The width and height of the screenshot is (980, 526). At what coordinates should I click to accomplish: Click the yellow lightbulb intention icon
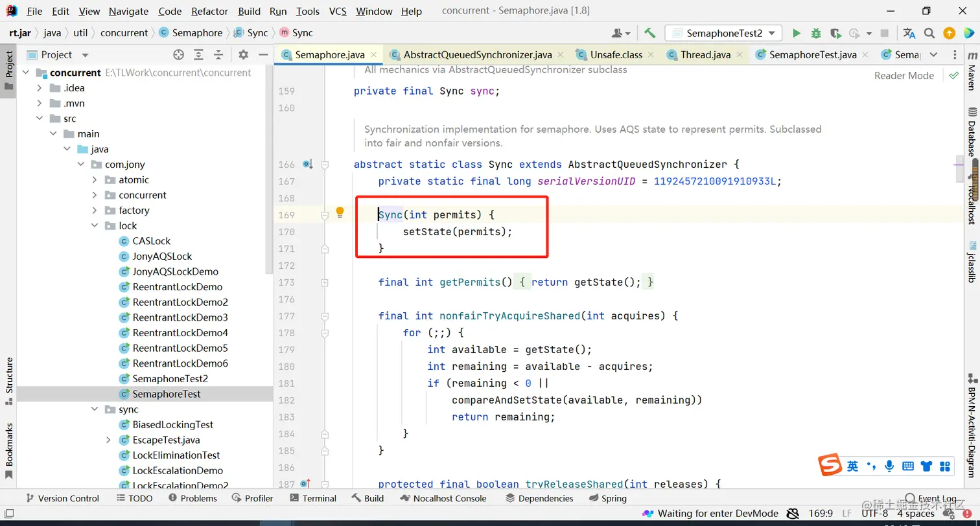(x=340, y=212)
